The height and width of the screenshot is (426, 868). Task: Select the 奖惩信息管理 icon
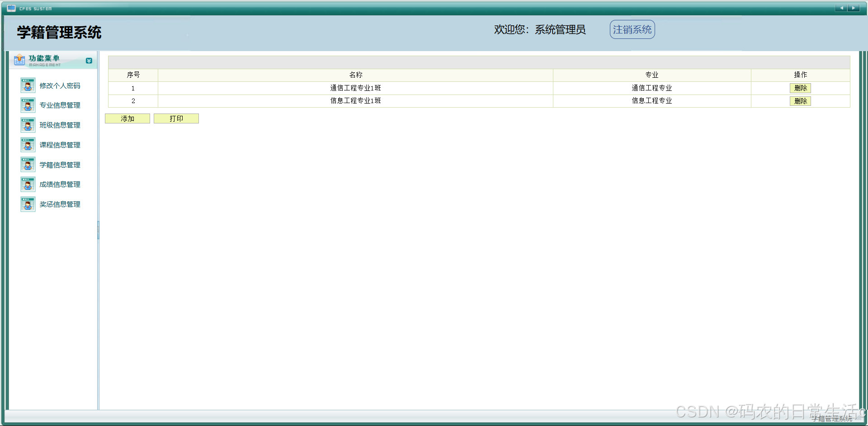pos(28,204)
